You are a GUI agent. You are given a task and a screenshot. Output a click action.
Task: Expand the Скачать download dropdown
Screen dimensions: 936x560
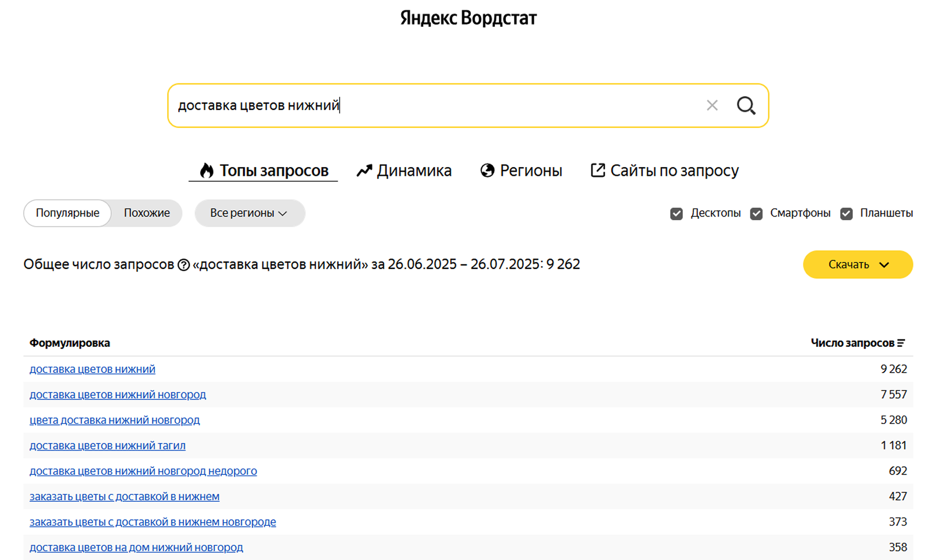point(858,265)
